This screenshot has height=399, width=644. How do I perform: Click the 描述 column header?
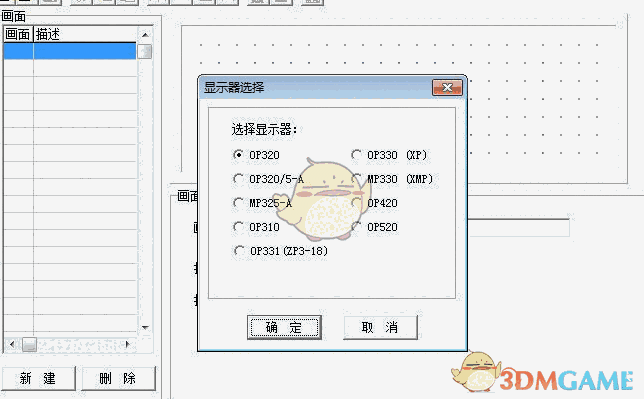[85, 34]
